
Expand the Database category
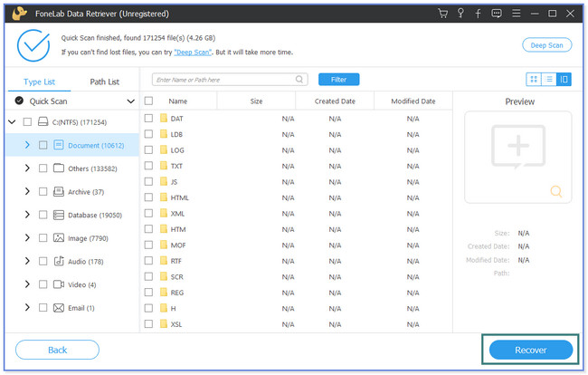27,215
